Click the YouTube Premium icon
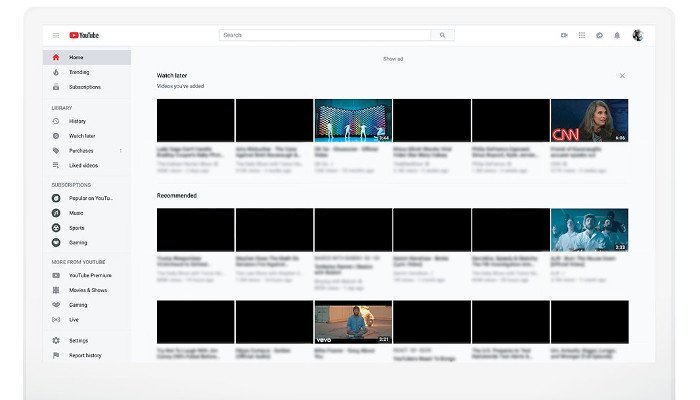700x400 pixels. click(56, 275)
